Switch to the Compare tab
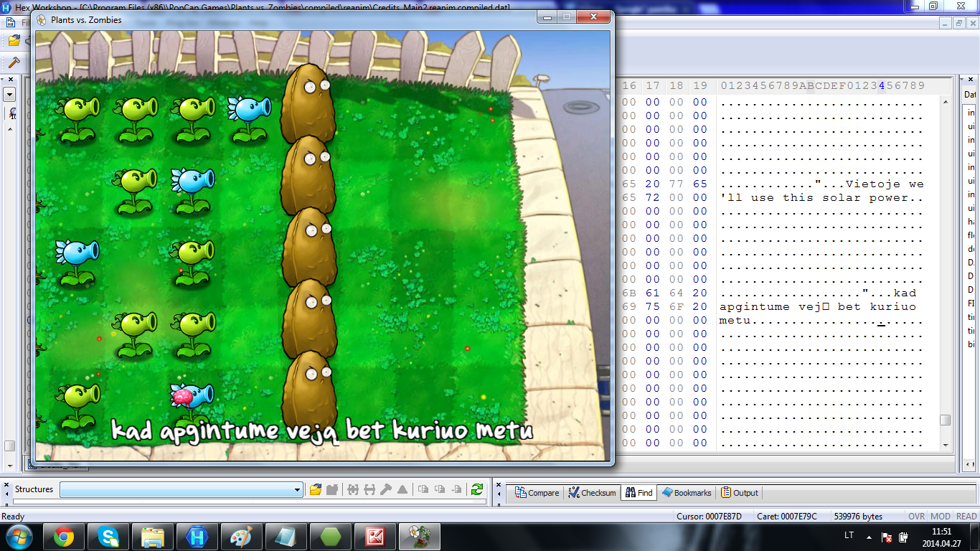 [x=537, y=493]
